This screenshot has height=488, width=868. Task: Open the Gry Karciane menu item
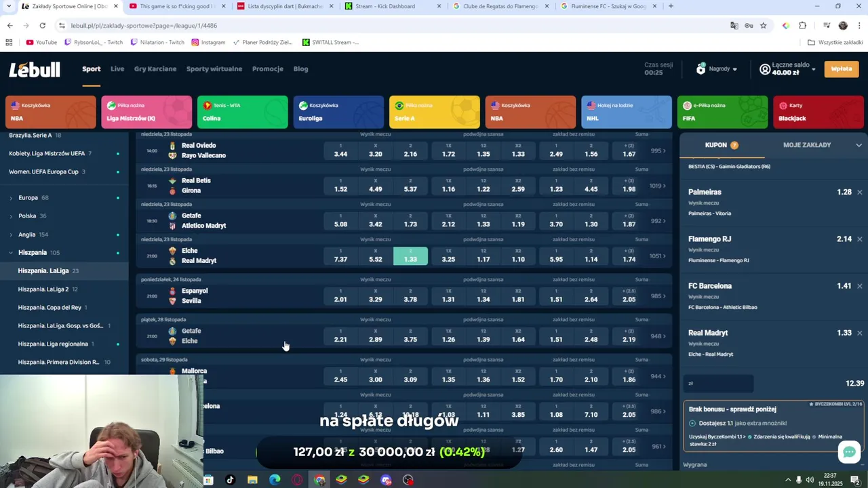point(155,69)
